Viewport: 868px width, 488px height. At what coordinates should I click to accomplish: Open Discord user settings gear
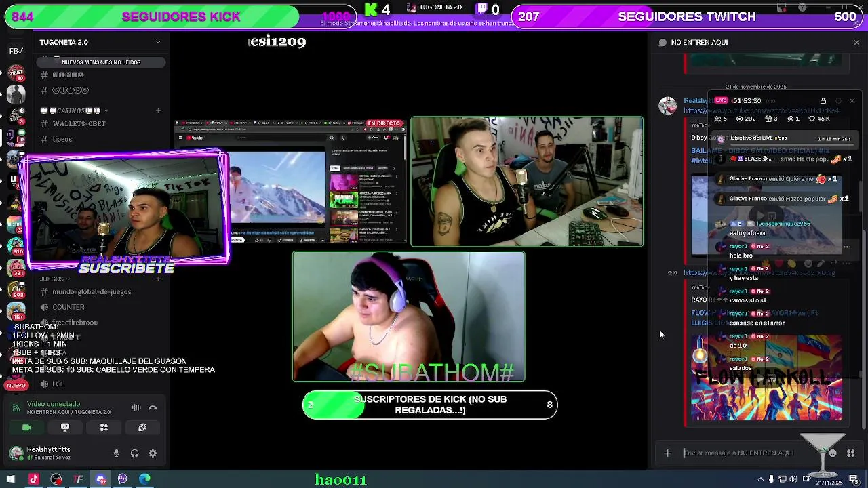point(153,453)
